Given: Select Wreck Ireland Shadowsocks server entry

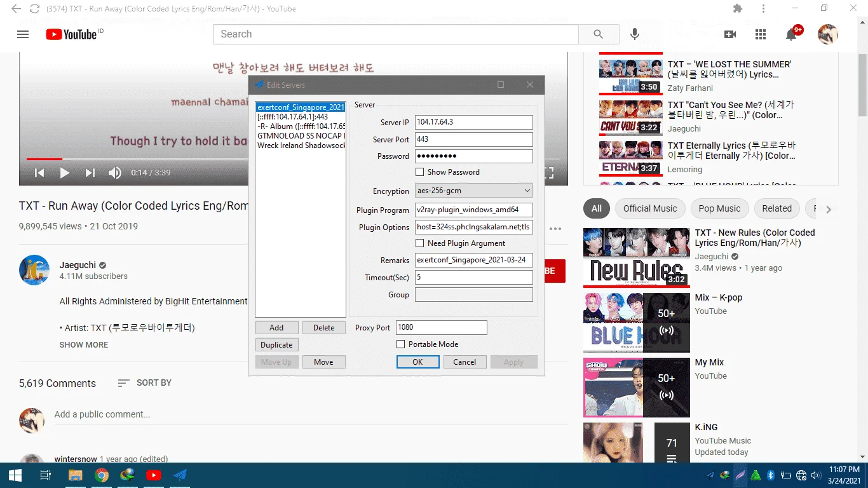Looking at the screenshot, I should point(301,146).
